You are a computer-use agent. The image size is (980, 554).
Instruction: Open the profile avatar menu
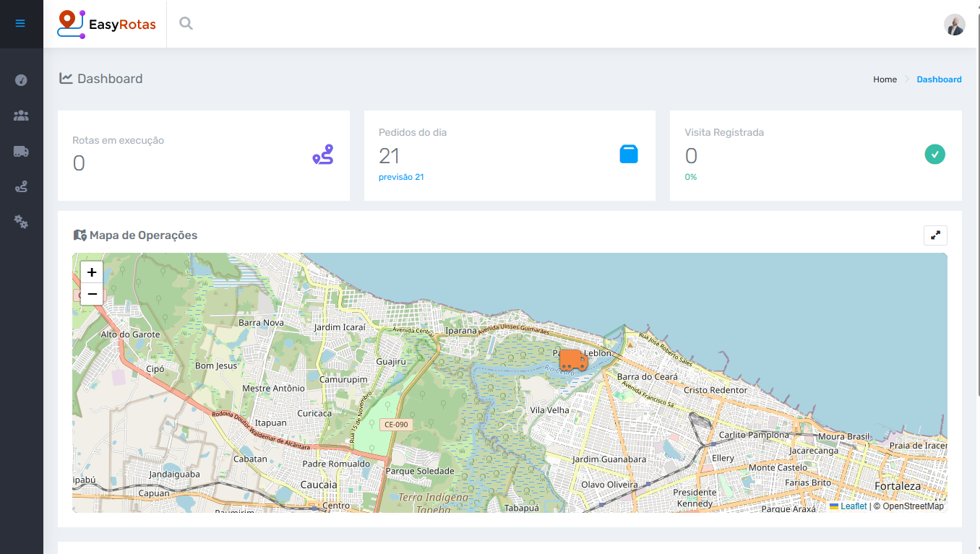[x=955, y=24]
